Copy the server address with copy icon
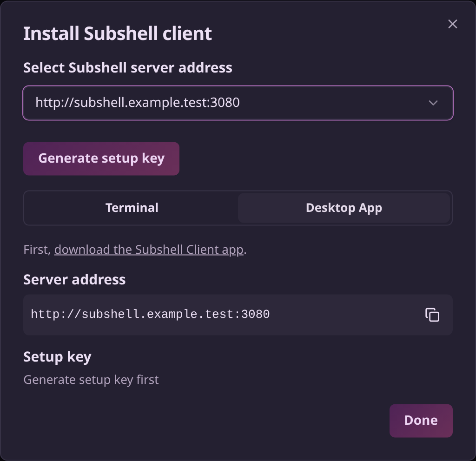 click(432, 315)
